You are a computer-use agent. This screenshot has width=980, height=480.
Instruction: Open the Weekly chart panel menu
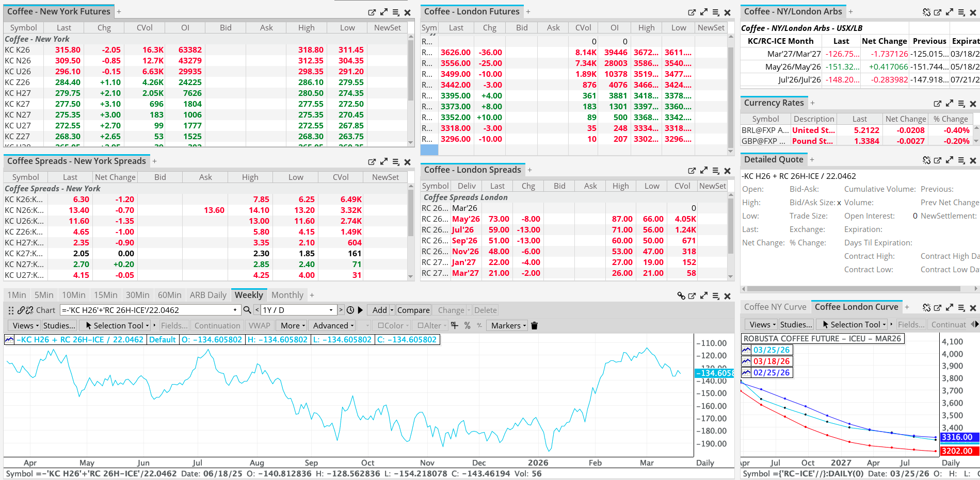[x=716, y=296]
